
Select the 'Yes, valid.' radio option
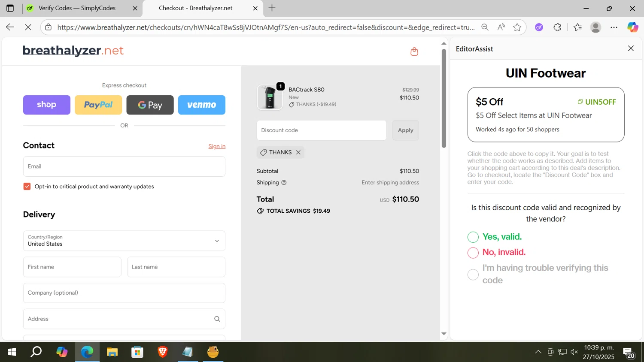point(473,237)
